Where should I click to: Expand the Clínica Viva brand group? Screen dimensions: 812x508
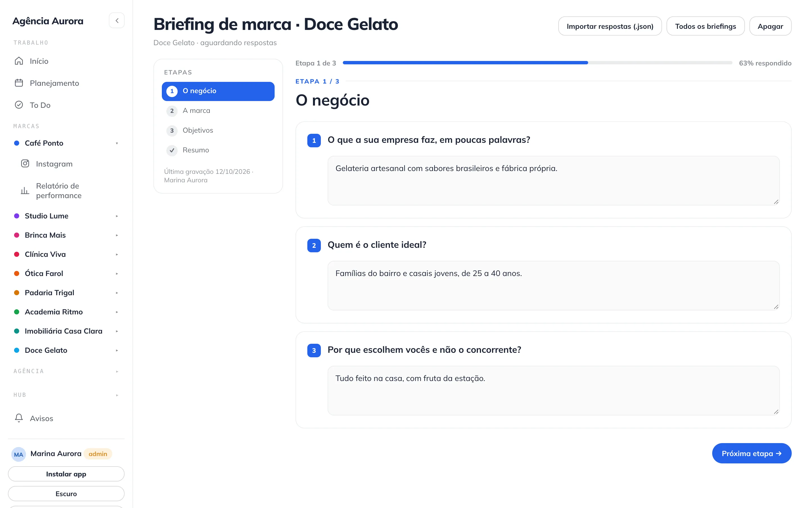click(117, 254)
